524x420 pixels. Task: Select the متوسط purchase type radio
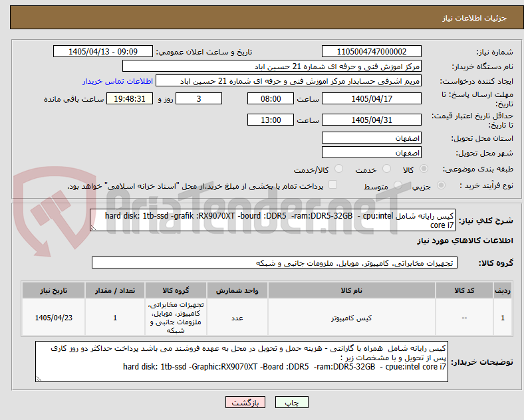(x=398, y=185)
